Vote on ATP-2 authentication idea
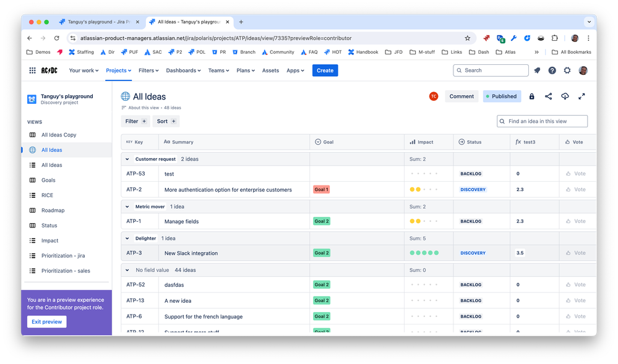The width and height of the screenshot is (618, 364). pyautogui.click(x=576, y=190)
